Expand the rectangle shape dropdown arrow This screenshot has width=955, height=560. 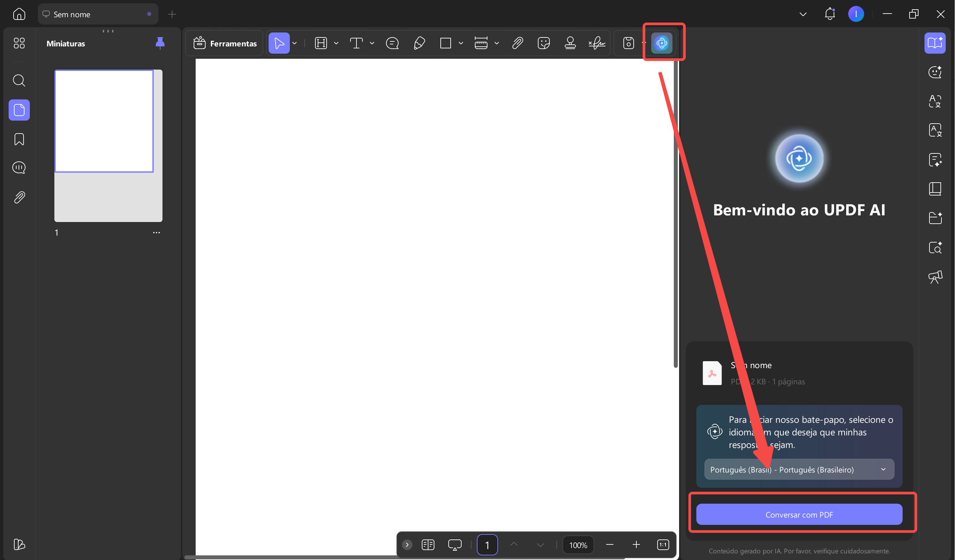pos(461,43)
